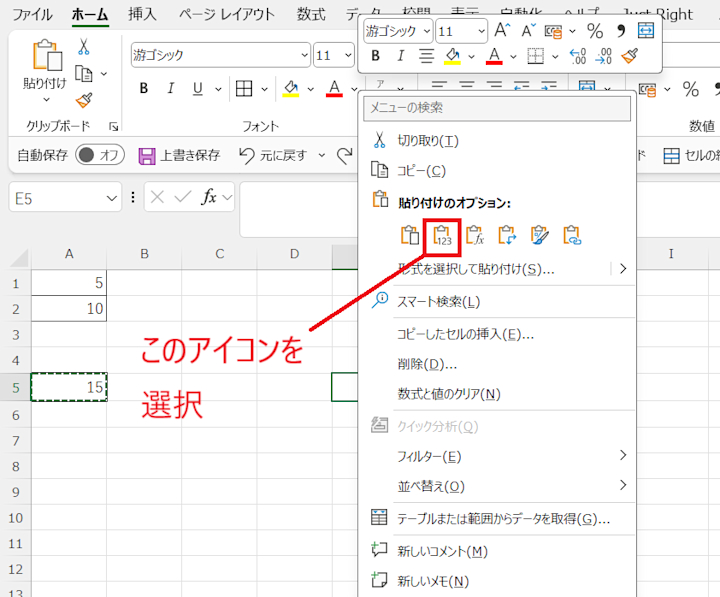Click the メニューの検索 search field

pyautogui.click(x=497, y=108)
